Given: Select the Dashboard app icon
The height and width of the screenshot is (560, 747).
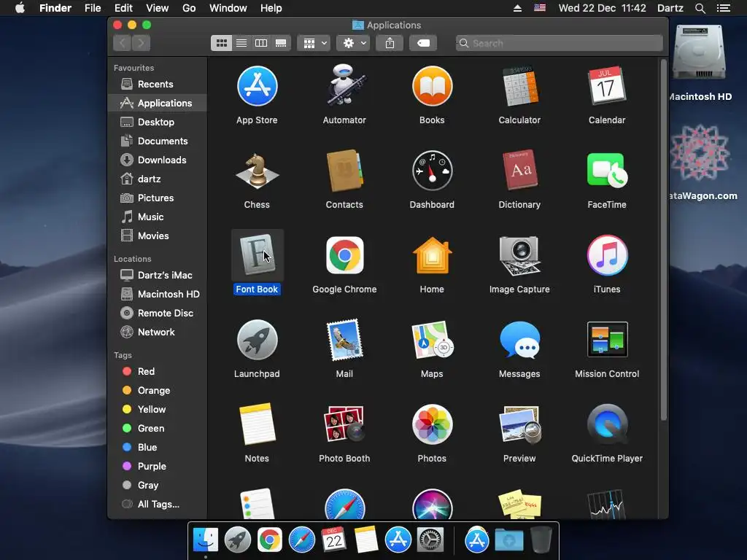Looking at the screenshot, I should [432, 171].
